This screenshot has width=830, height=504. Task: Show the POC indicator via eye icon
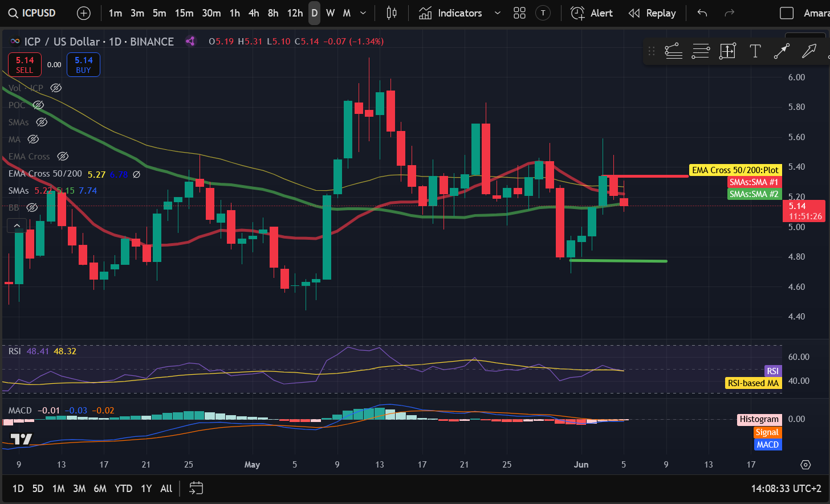click(x=38, y=105)
